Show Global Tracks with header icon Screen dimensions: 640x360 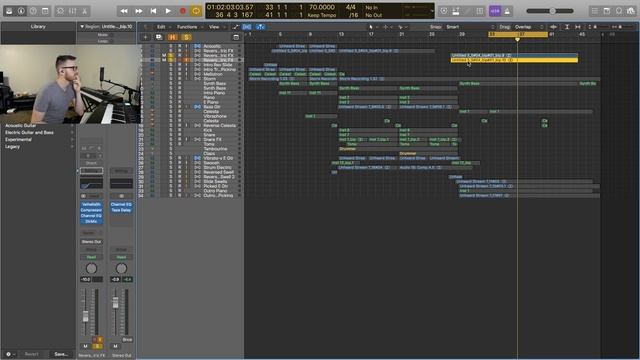point(236,37)
